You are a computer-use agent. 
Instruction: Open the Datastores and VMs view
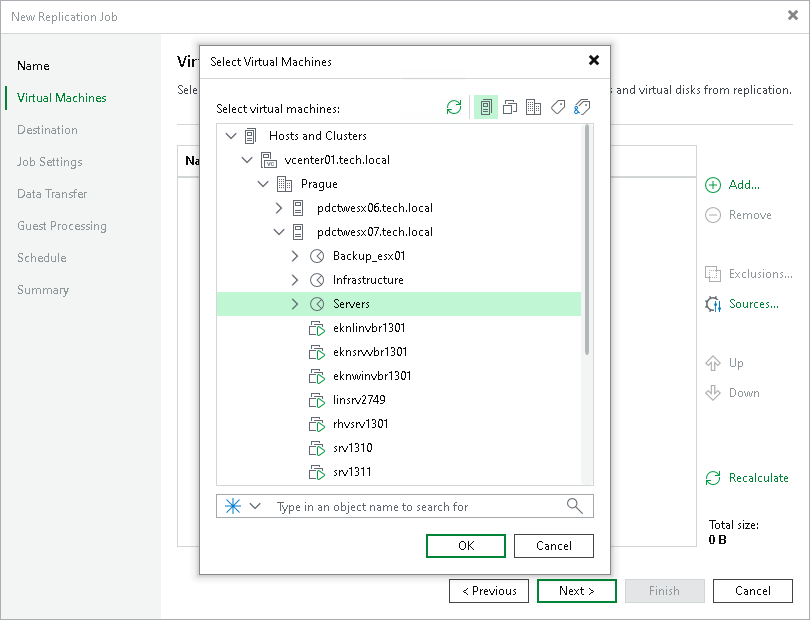click(533, 107)
